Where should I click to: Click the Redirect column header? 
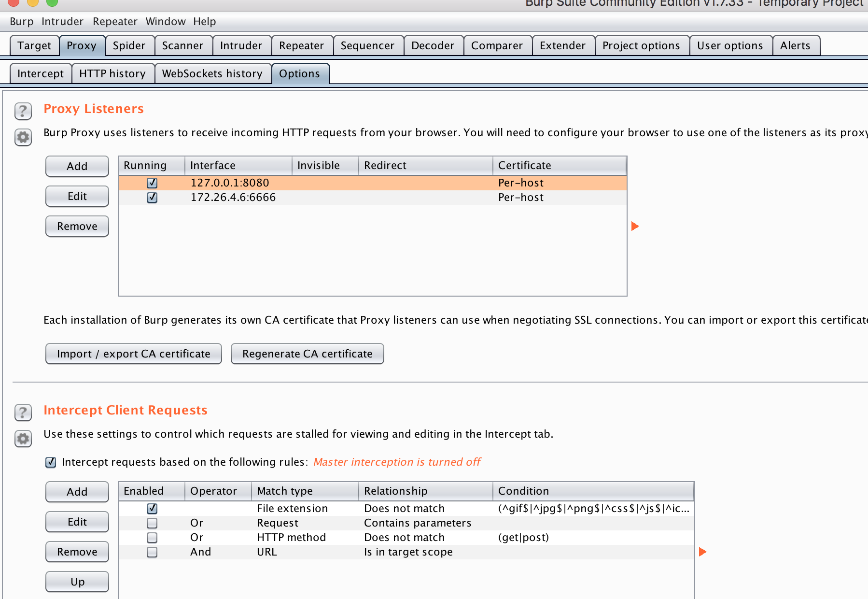pos(426,165)
